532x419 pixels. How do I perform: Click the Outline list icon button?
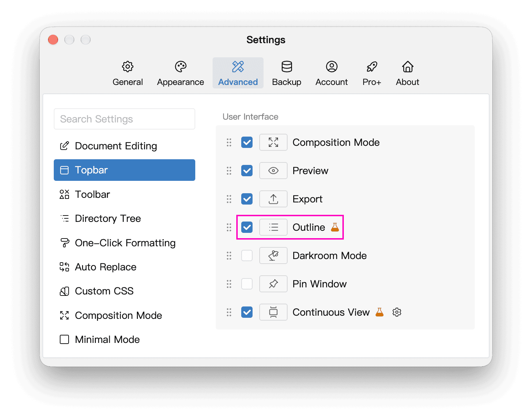pos(273,227)
